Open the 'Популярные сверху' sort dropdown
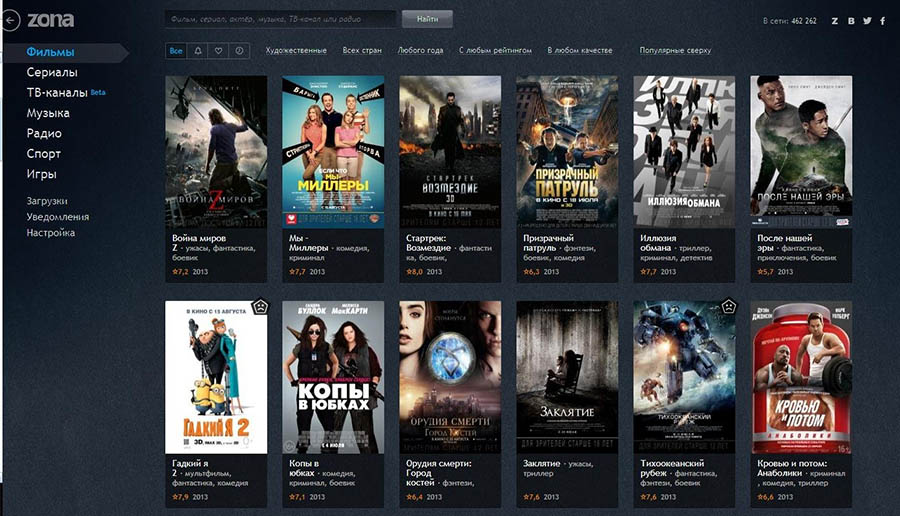 tap(675, 50)
